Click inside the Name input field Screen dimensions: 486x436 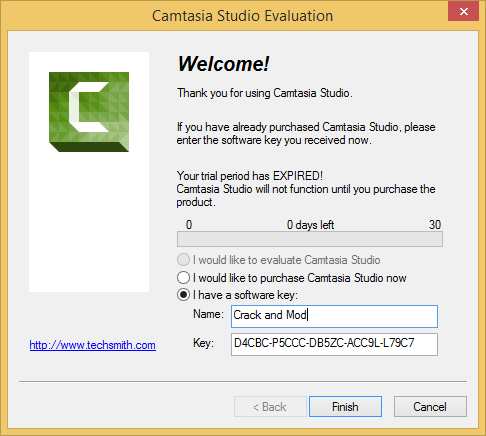(x=334, y=316)
